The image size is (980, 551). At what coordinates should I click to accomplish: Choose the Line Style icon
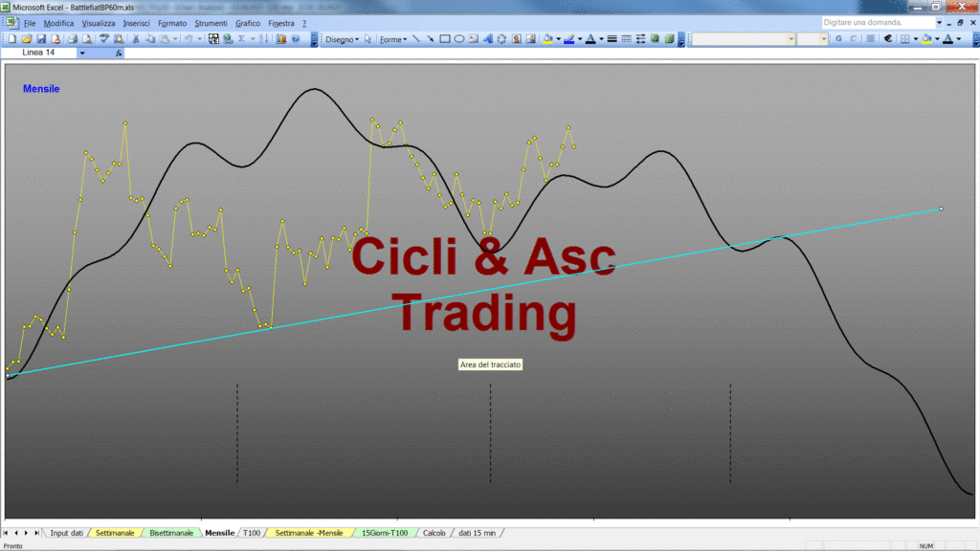click(612, 38)
